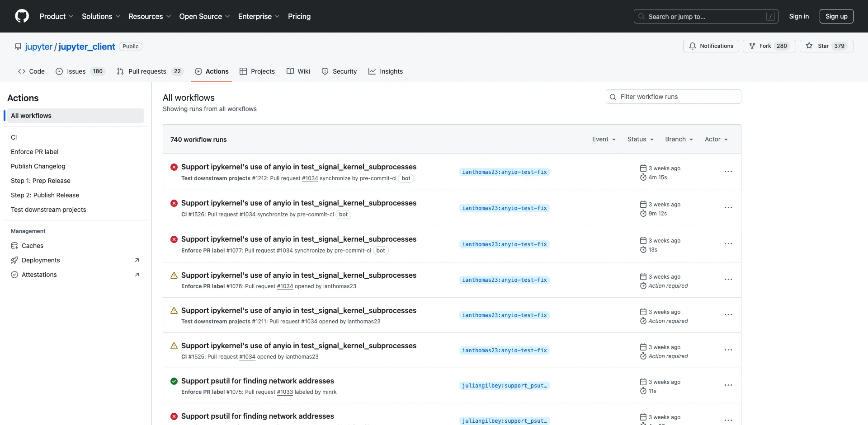Click the Sign up button
The image size is (868, 425).
pyautogui.click(x=836, y=16)
